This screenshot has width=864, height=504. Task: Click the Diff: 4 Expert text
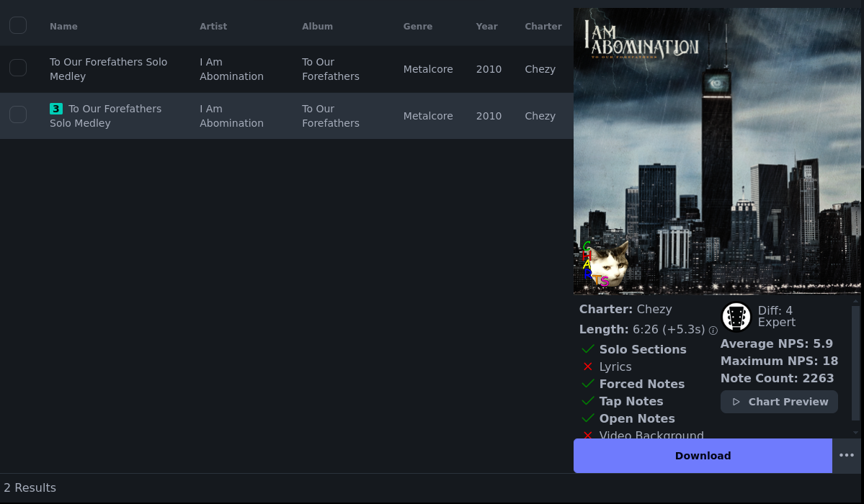click(776, 317)
